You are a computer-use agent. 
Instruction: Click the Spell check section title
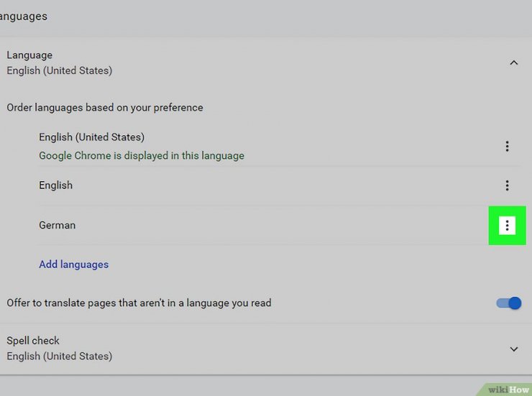pos(33,341)
